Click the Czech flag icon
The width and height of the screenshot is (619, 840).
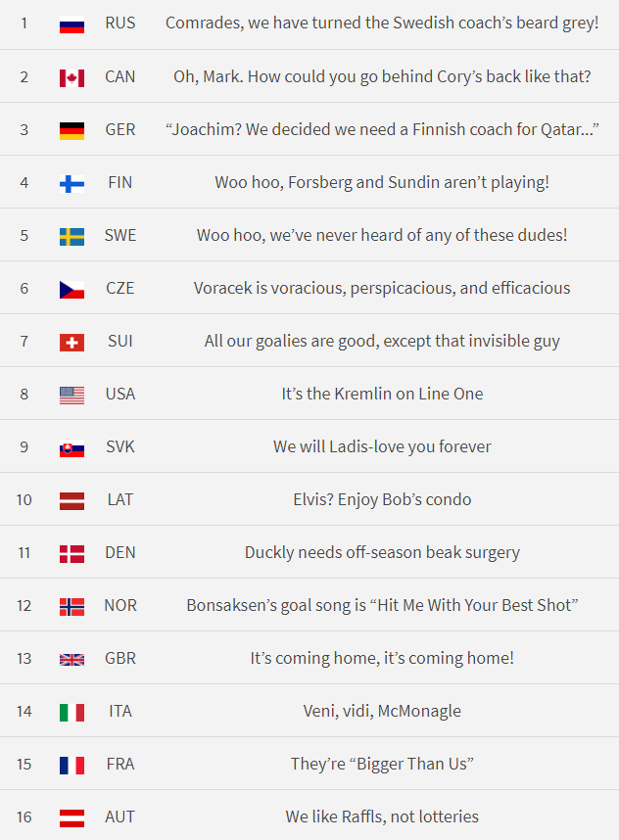tap(71, 289)
